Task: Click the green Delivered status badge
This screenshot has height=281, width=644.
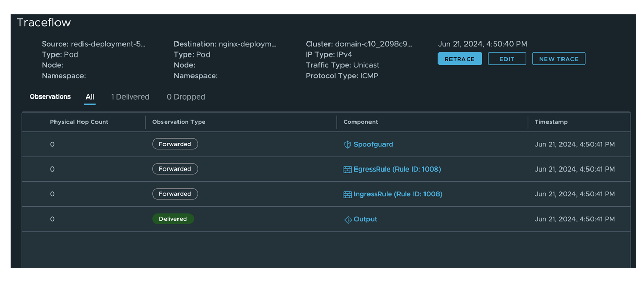Action: [173, 219]
